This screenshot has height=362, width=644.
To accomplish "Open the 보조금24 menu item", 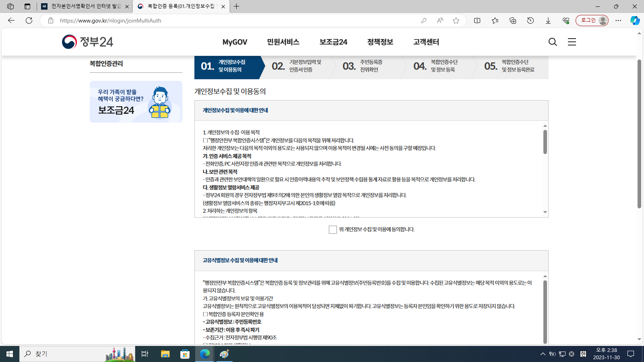I will tap(332, 42).
